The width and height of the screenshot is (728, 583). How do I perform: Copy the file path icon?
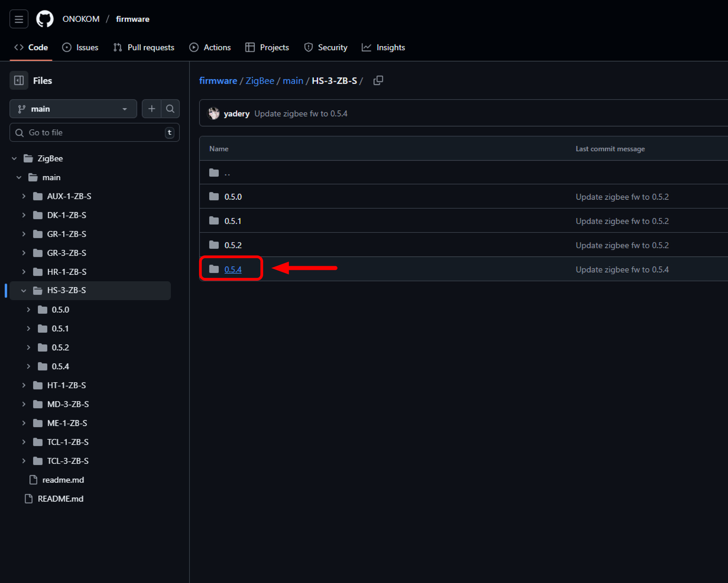click(x=378, y=81)
